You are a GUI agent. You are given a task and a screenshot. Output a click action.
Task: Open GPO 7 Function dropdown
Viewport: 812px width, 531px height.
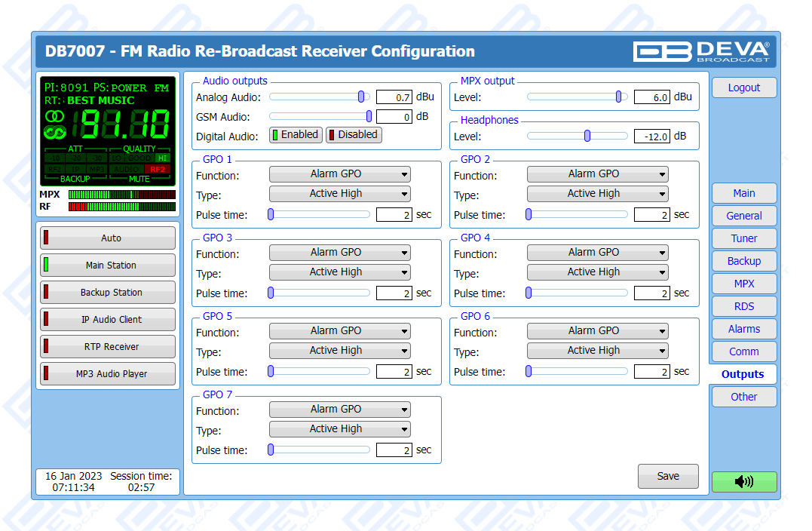tap(339, 410)
